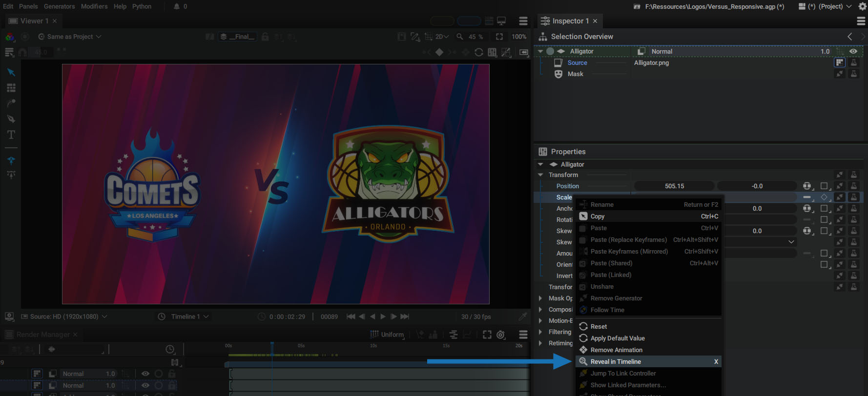Image resolution: width=868 pixels, height=396 pixels.
Task: Click the settings gear at top right
Action: click(862, 6)
